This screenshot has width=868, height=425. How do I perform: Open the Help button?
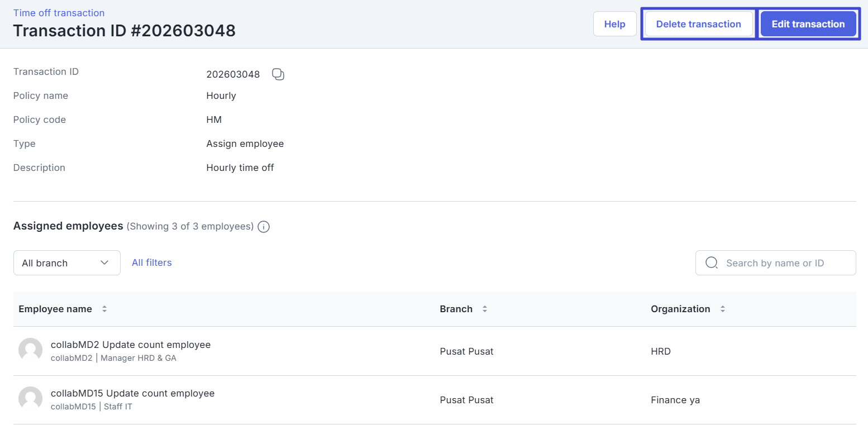click(614, 24)
